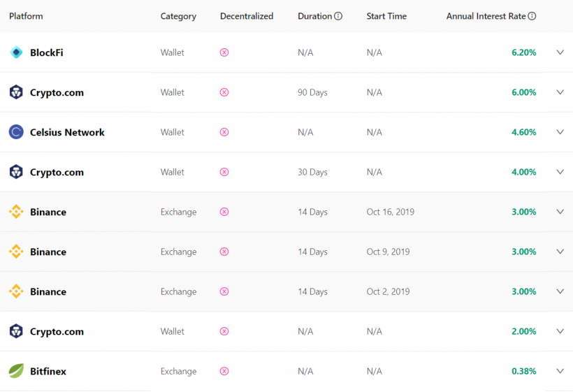Expand the Binance Oct 9, 2019 row
The width and height of the screenshot is (573, 392).
(560, 252)
